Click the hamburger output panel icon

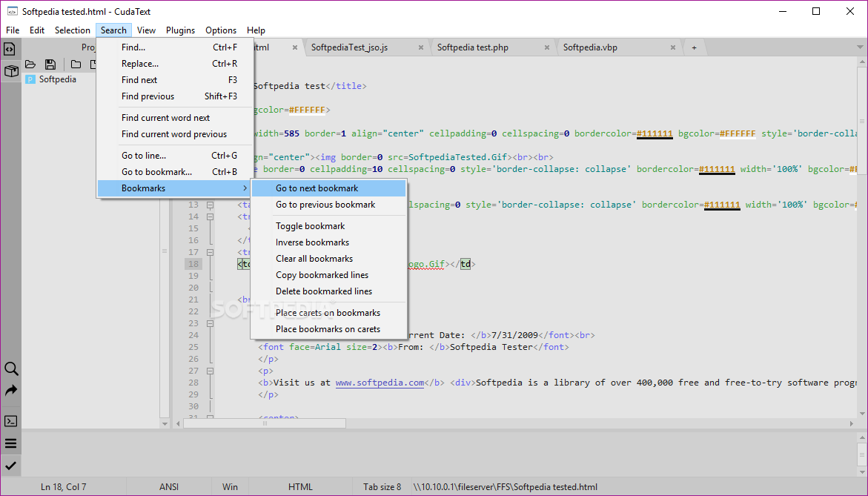pos(10,443)
